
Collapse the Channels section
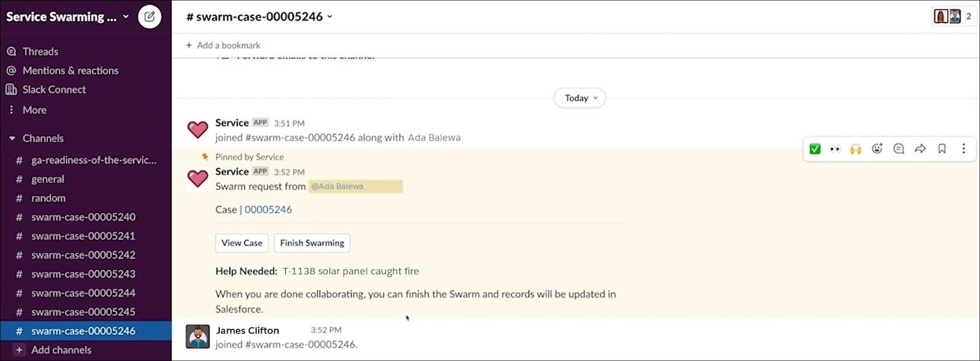pyautogui.click(x=12, y=138)
